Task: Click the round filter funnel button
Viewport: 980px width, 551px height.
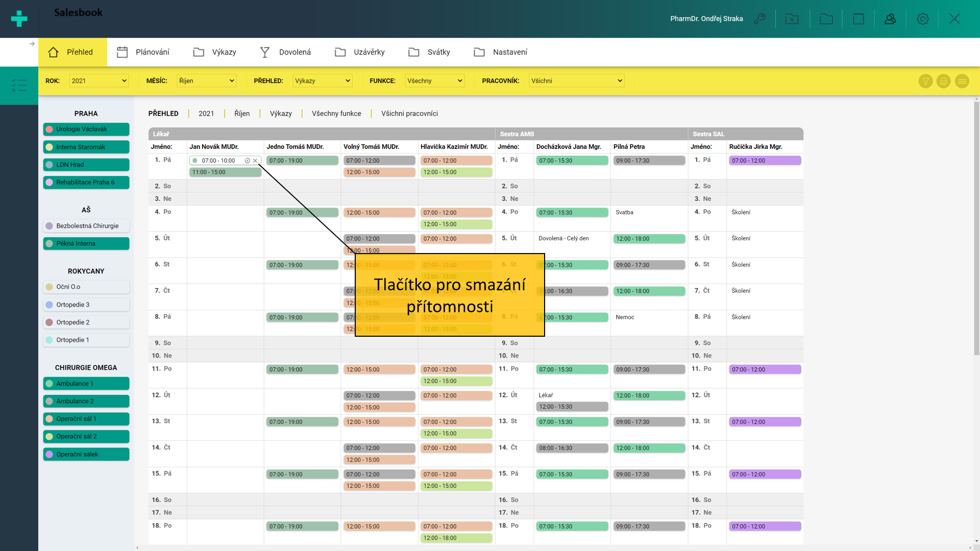Action: click(x=925, y=81)
